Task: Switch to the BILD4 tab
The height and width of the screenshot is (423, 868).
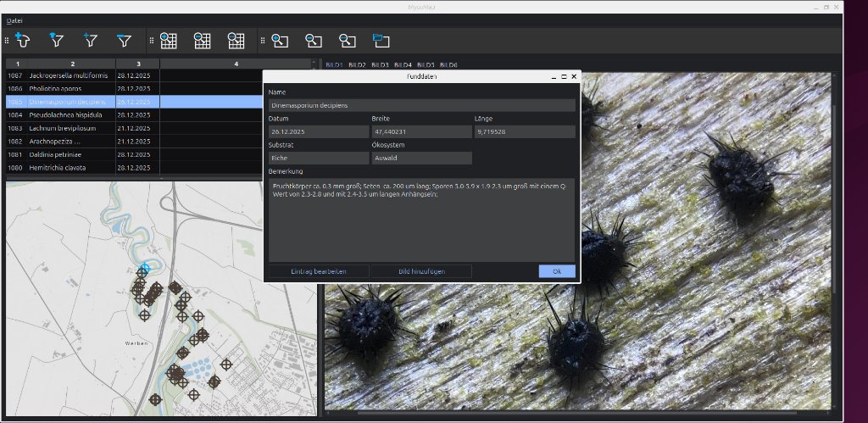Action: [403, 64]
